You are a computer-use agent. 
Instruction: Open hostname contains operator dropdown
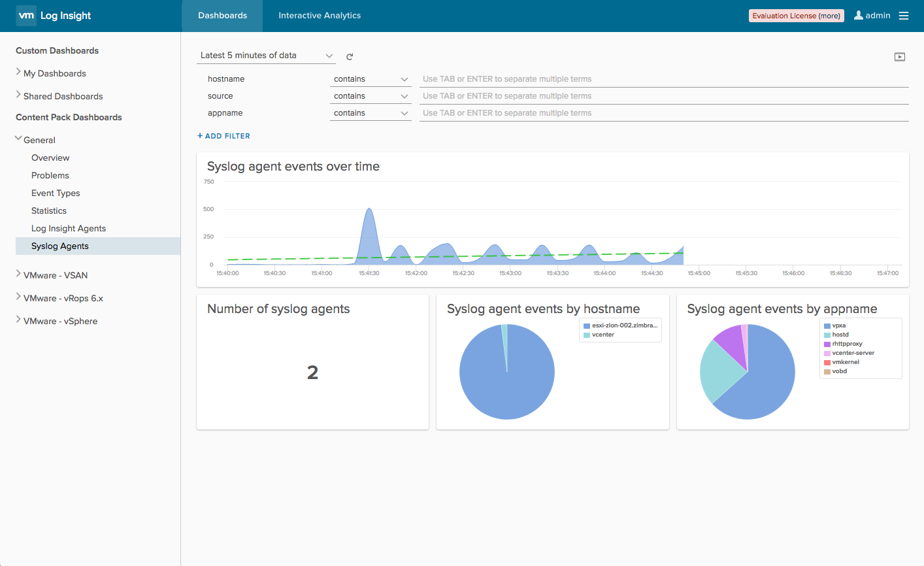coord(371,79)
